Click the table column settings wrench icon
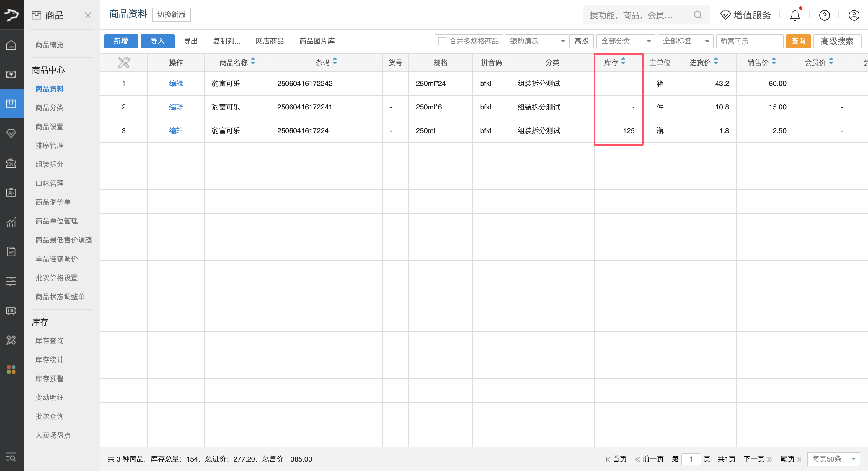Screen dimensions: 868x471 point(124,62)
